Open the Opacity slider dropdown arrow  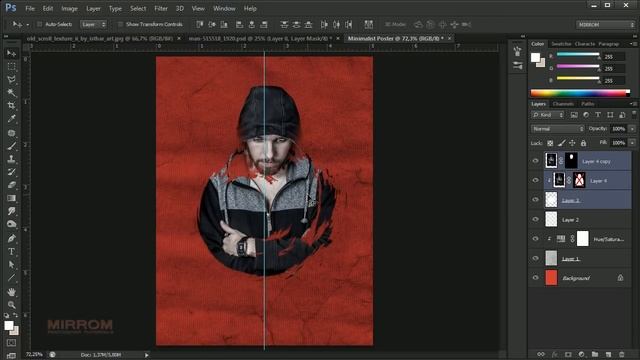tap(632, 129)
